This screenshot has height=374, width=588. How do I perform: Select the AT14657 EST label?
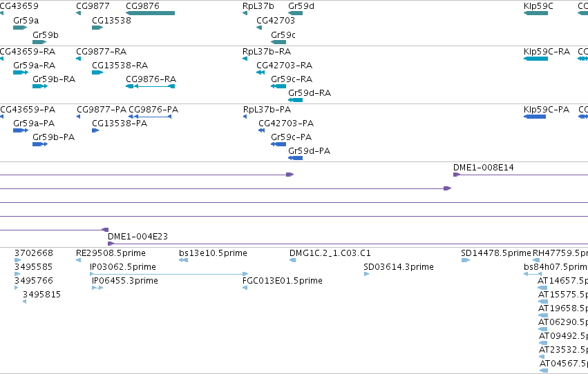pyautogui.click(x=562, y=281)
